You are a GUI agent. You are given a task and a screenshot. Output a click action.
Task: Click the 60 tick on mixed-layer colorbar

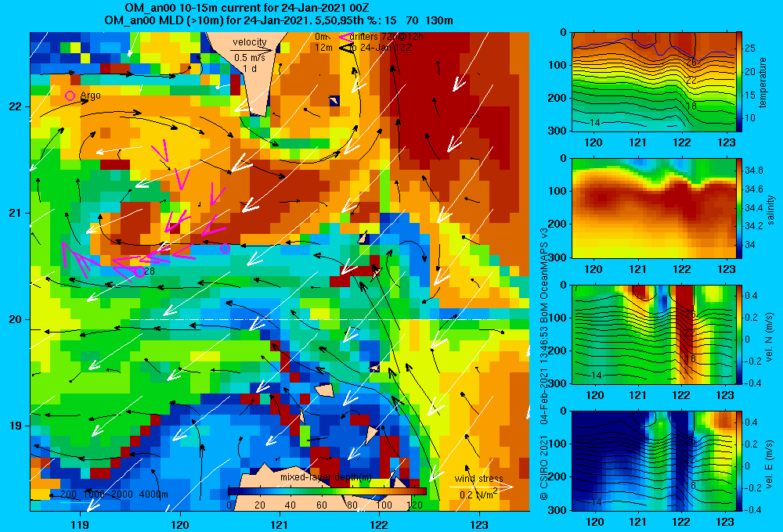point(322,505)
